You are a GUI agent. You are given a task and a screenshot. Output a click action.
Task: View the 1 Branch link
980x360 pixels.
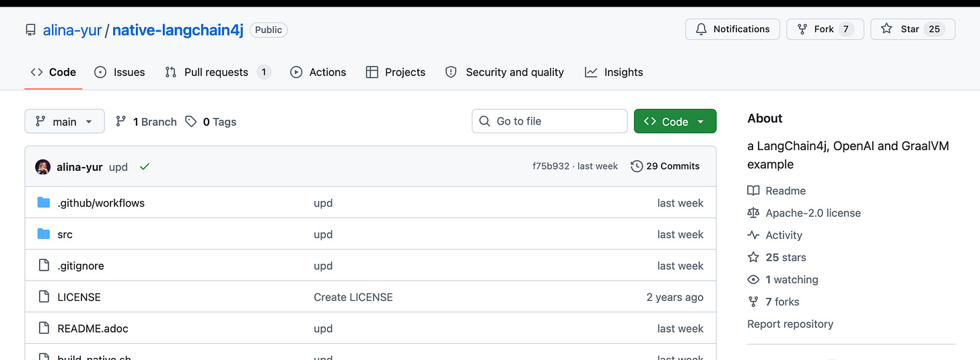146,122
